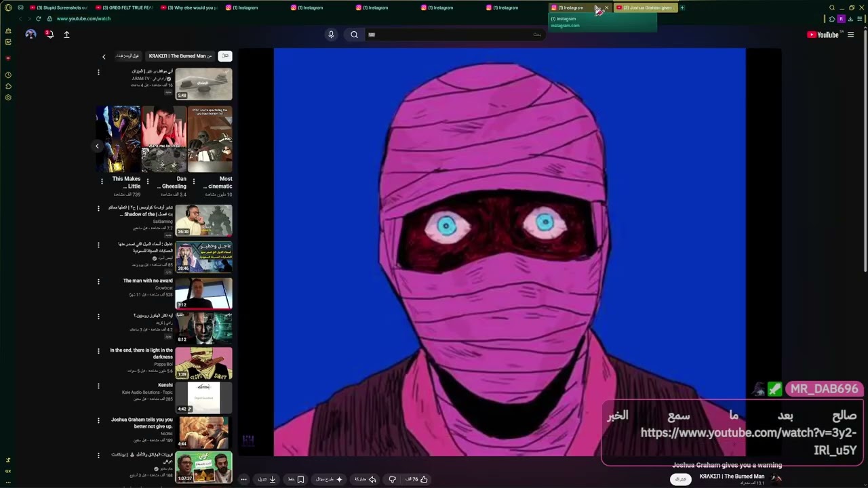
Task: Click the thumbs-down dislike icon
Action: pos(392,479)
